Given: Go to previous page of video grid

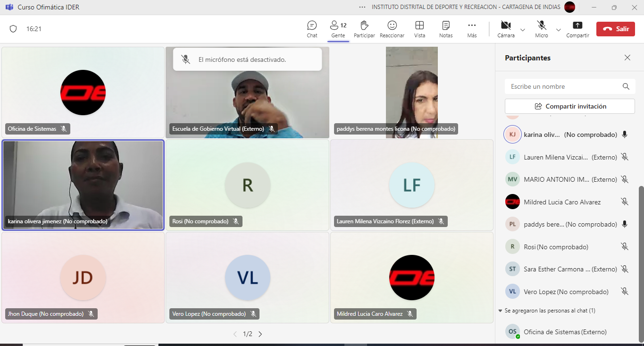Looking at the screenshot, I should 235,334.
